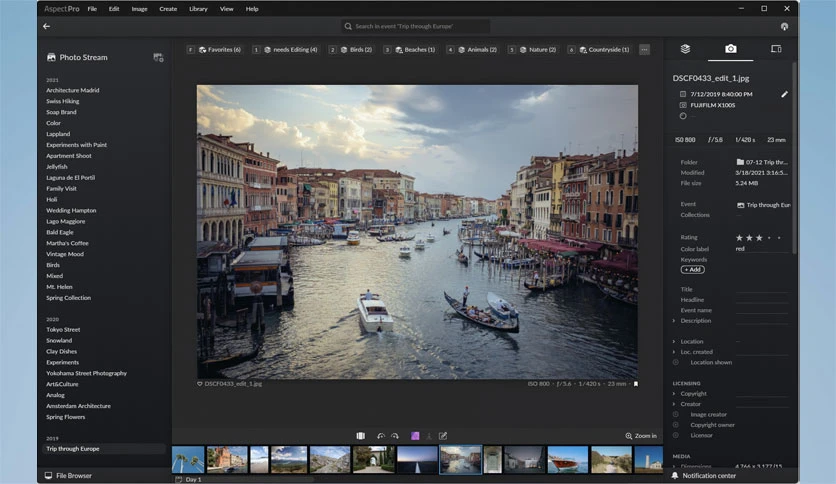Click the flag icon under the photo
Screen dimensions: 836x484
tap(636, 384)
